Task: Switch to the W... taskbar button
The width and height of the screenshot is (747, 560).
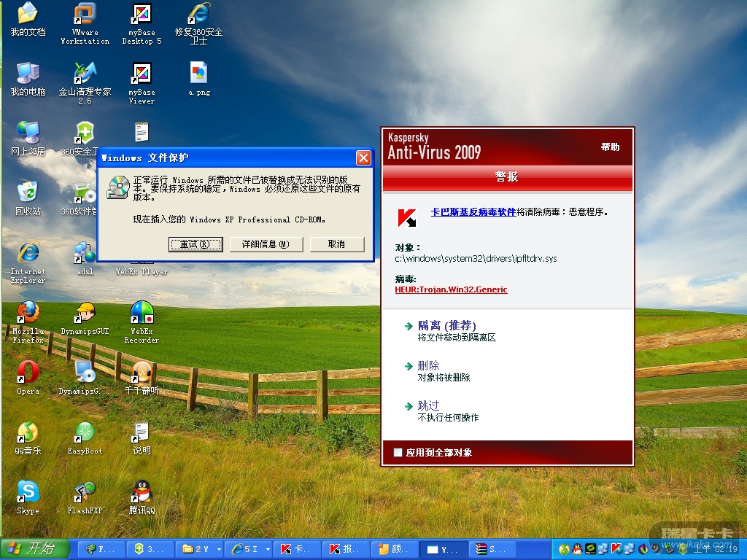Action: 443,550
